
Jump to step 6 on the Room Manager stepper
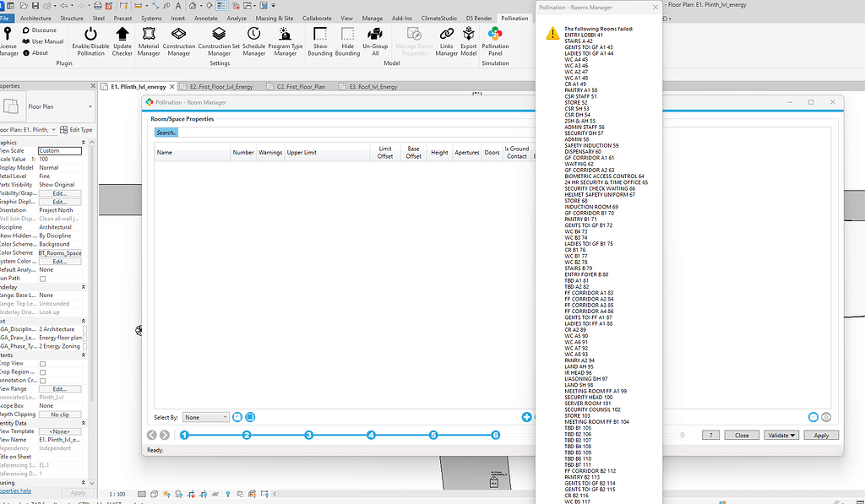pyautogui.click(x=495, y=435)
